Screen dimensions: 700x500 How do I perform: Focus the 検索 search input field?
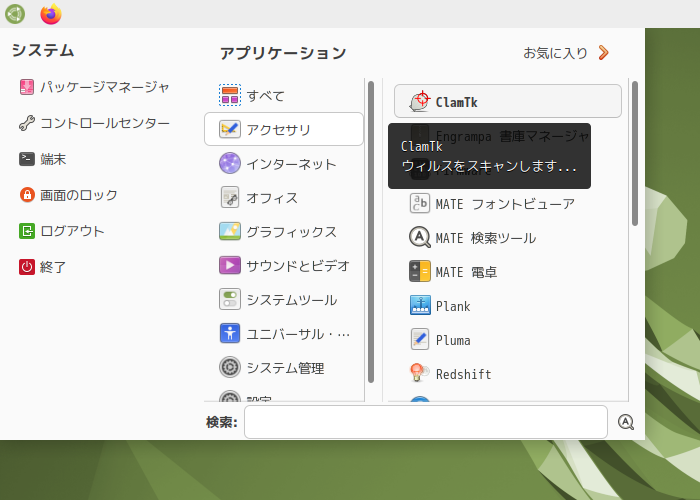(x=426, y=422)
